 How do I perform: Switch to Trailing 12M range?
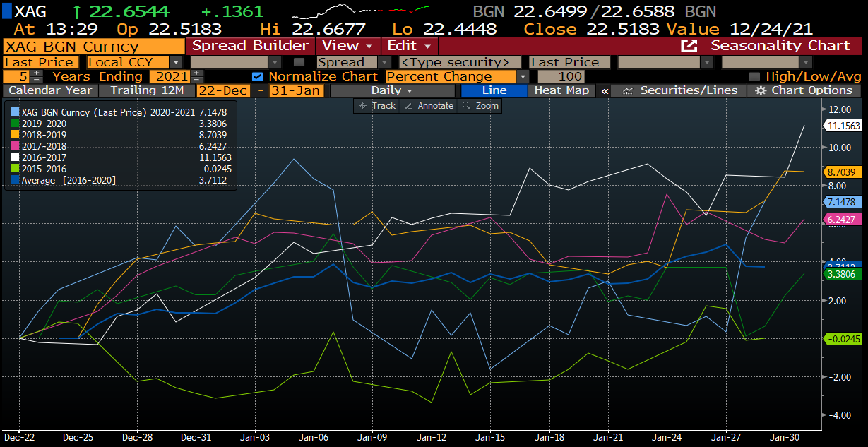pyautogui.click(x=147, y=90)
